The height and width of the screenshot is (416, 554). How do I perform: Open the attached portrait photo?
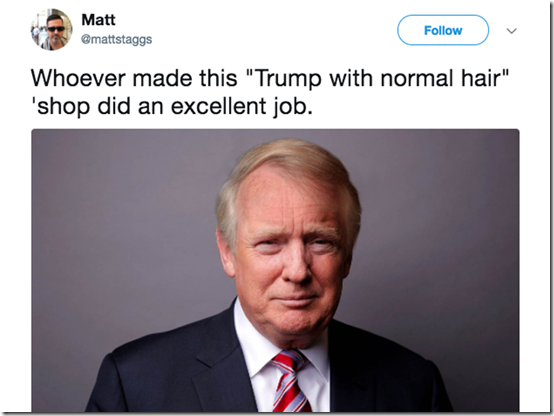click(x=275, y=270)
